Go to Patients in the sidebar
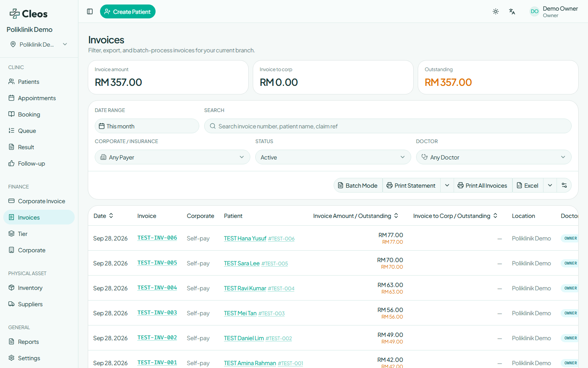588x368 pixels. pos(39,82)
